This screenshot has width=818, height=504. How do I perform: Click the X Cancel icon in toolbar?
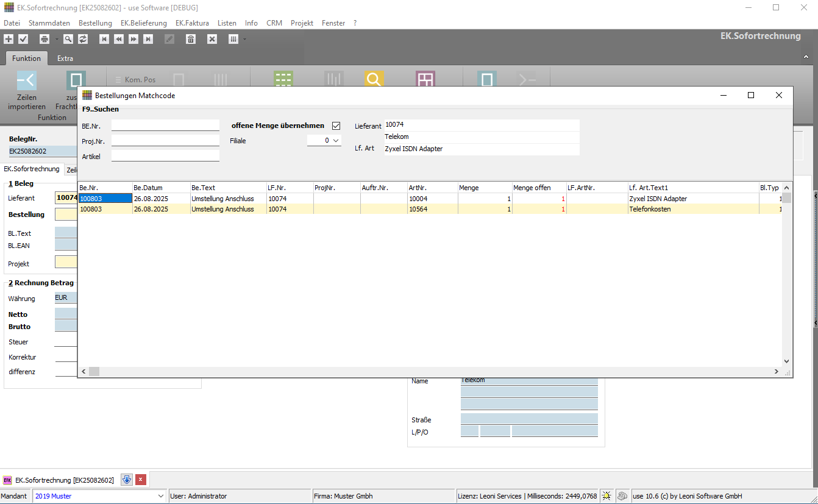pyautogui.click(x=212, y=39)
